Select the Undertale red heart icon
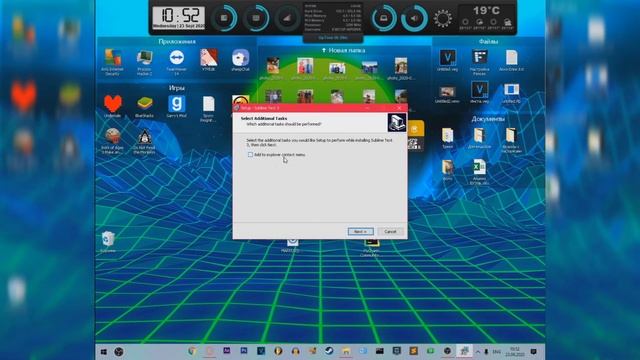 point(113,106)
